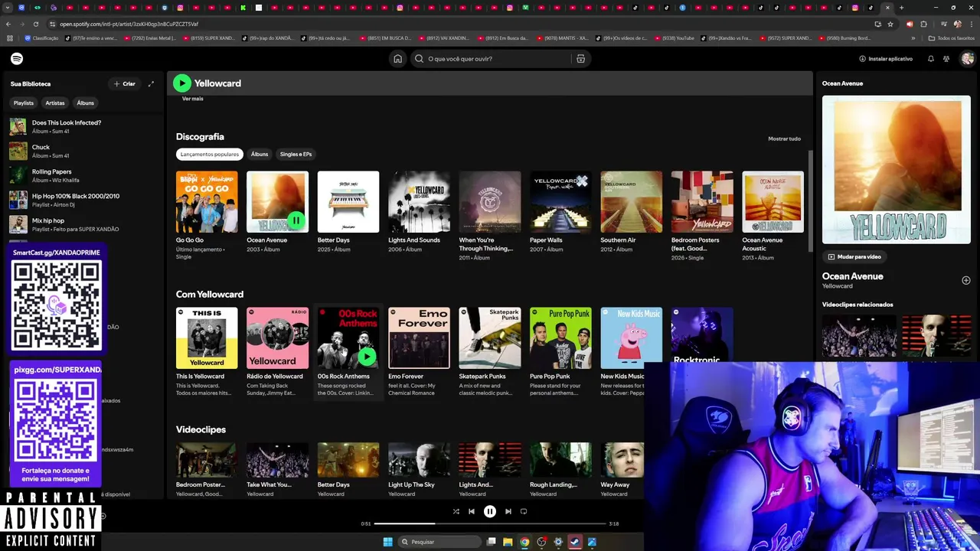Open Paper Walls album cover
The image size is (980, 551).
(x=560, y=201)
